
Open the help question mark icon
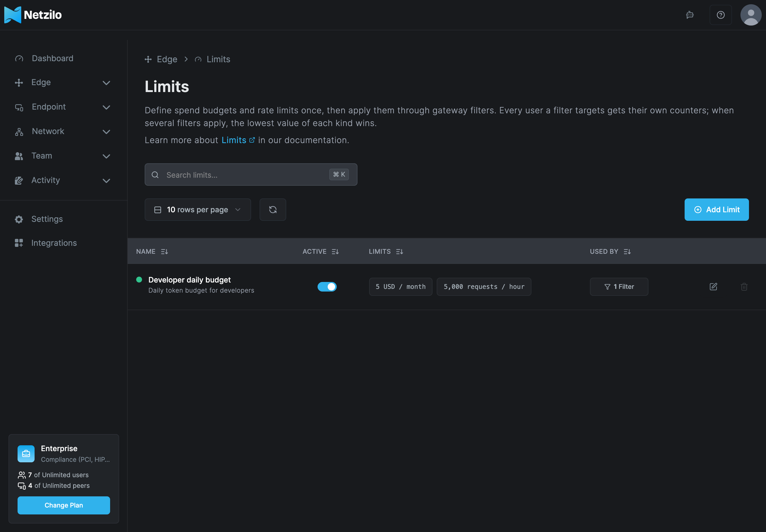pyautogui.click(x=721, y=15)
